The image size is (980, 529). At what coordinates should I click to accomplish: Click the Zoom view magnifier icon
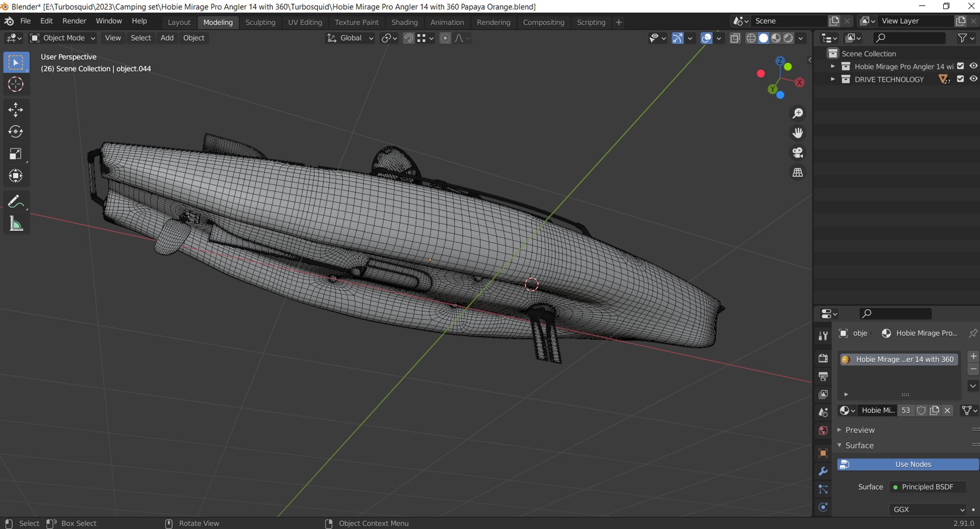(797, 113)
